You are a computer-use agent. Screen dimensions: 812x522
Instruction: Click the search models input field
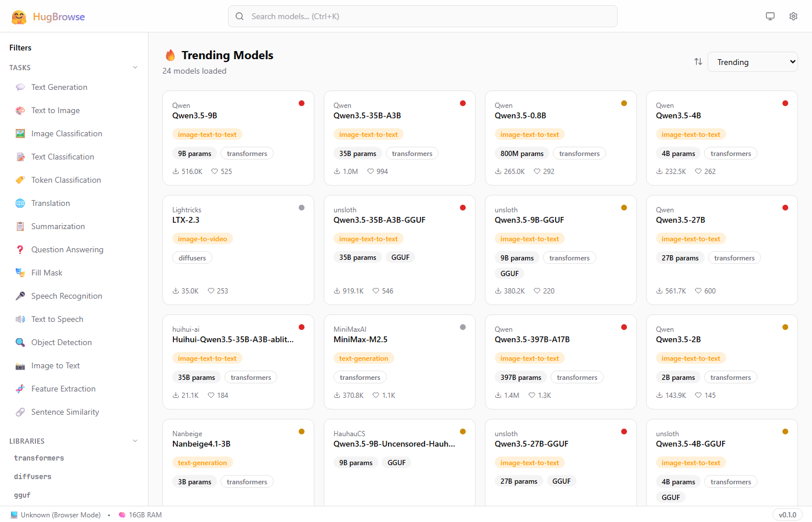[422, 16]
